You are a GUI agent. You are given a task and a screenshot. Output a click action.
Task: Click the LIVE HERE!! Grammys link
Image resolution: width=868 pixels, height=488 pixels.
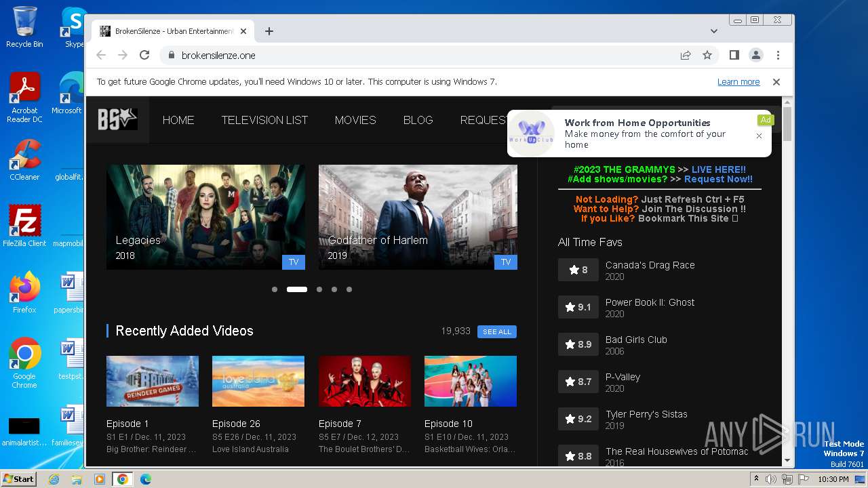click(718, 169)
